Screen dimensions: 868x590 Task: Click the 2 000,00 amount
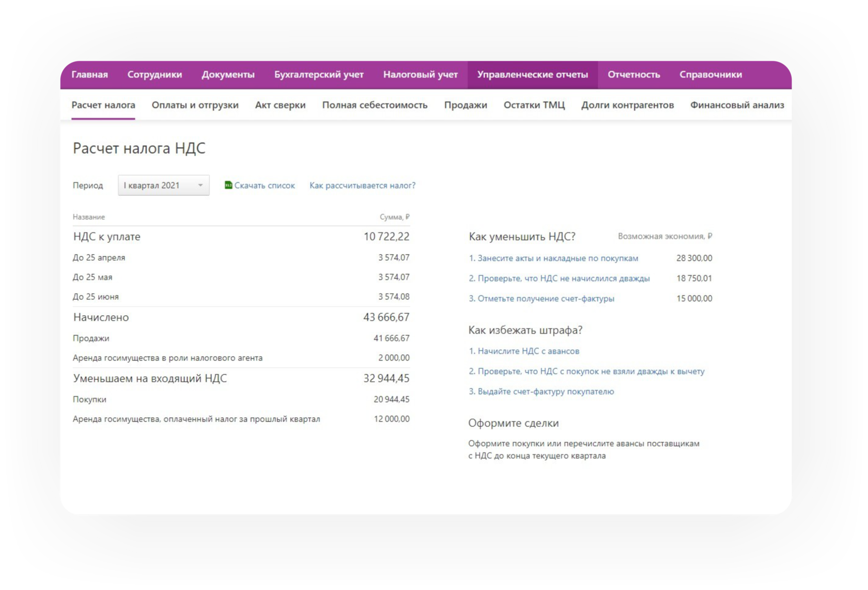[394, 358]
